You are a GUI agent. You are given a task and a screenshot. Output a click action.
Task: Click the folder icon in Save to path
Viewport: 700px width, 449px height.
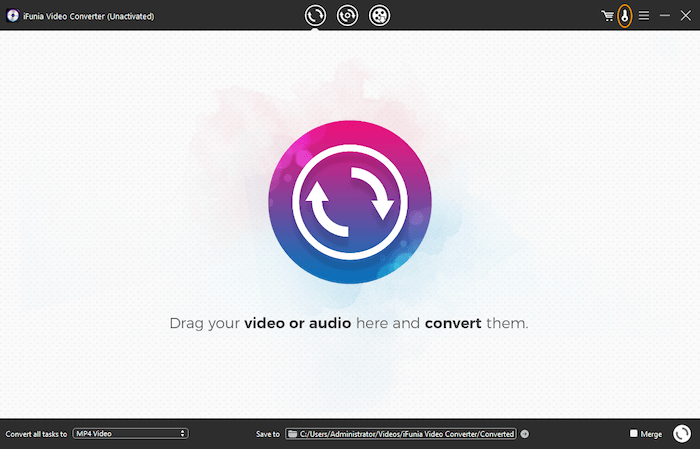292,434
